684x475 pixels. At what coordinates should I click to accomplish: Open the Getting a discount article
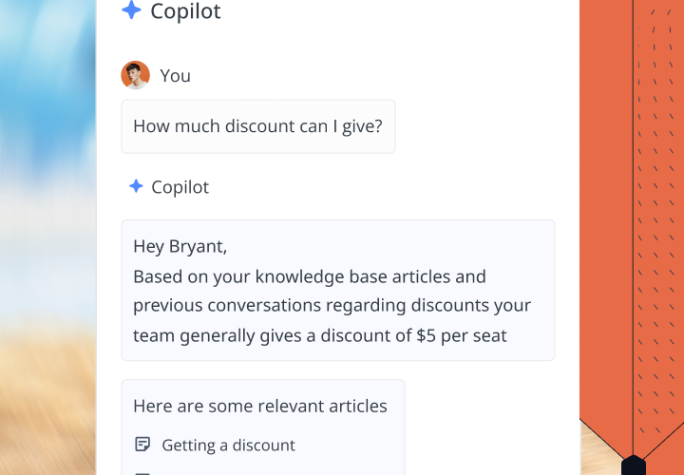(228, 445)
